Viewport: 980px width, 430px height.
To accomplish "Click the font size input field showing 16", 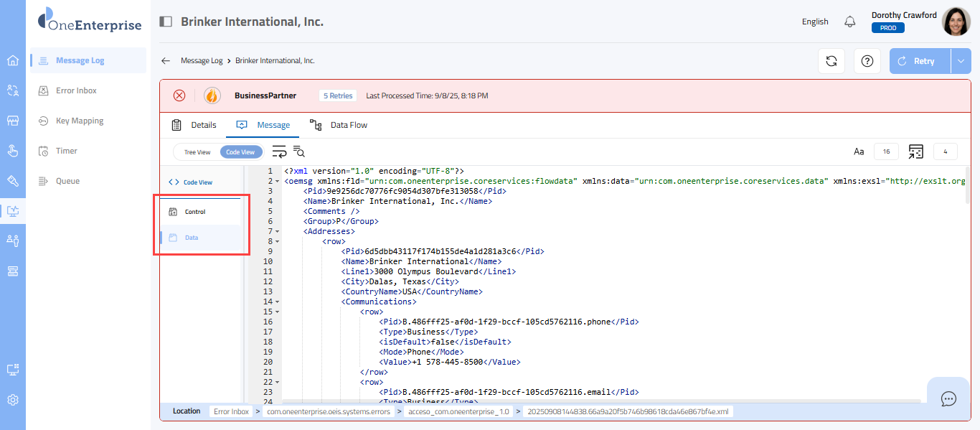I will (886, 151).
